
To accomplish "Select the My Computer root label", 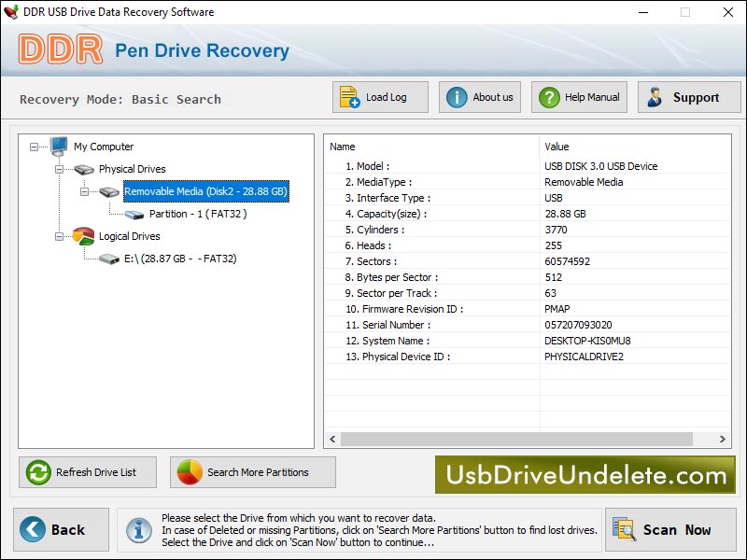I will [104, 147].
